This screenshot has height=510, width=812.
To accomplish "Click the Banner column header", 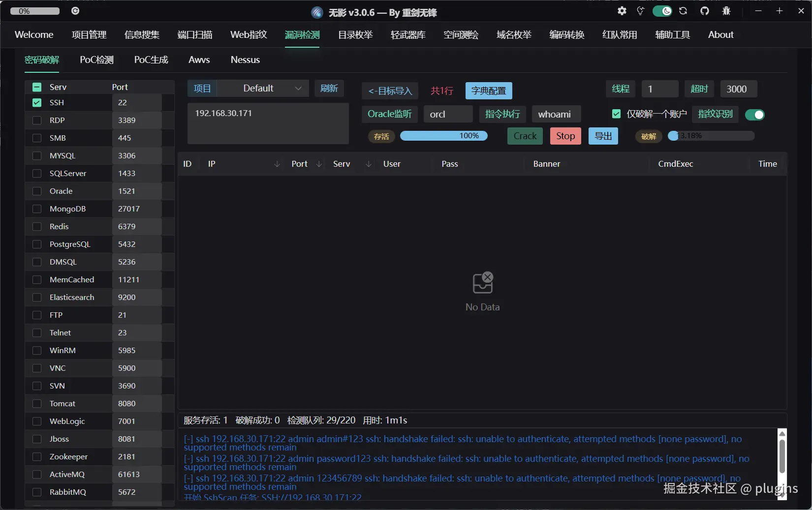I will [x=547, y=164].
